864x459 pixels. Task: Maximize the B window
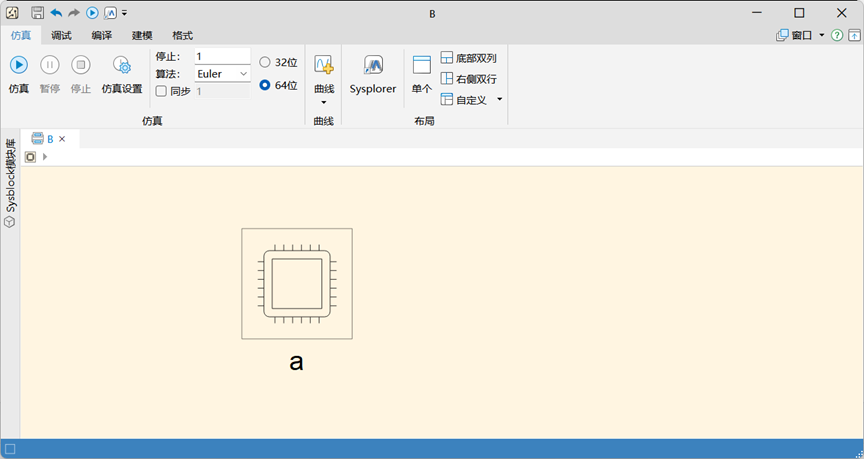[x=799, y=13]
